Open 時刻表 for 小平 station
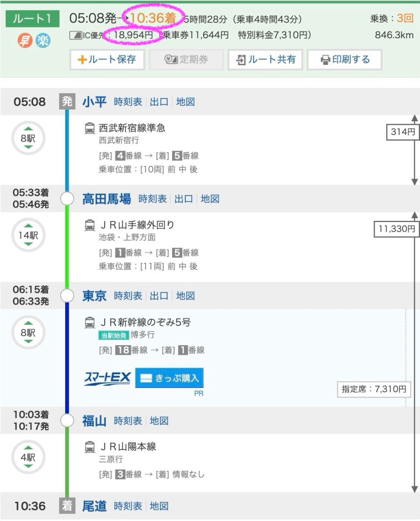Screen dimensions: 420x521 (x=128, y=102)
